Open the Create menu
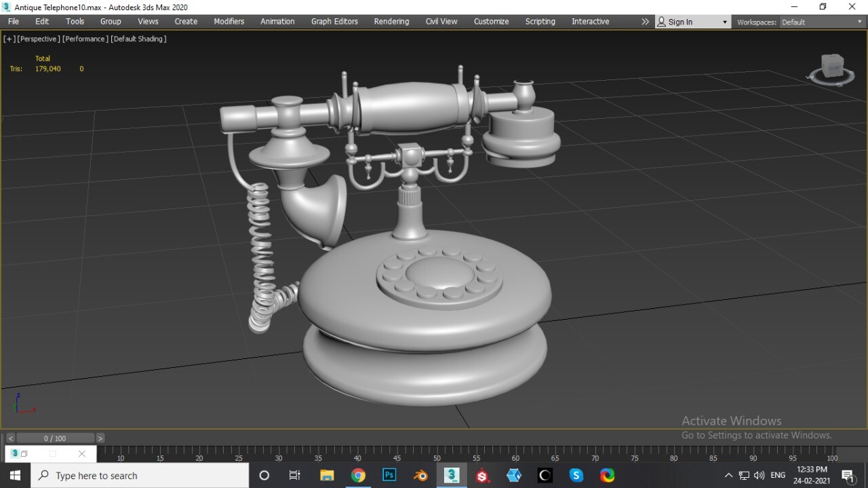868x488 pixels. [186, 22]
